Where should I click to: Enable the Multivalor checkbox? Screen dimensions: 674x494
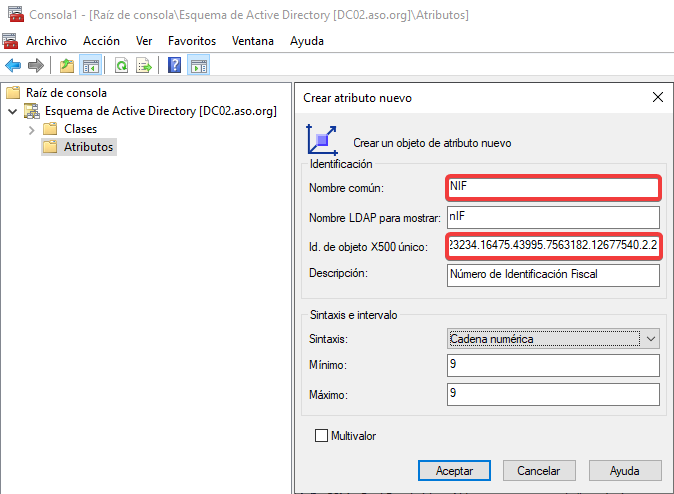(321, 436)
